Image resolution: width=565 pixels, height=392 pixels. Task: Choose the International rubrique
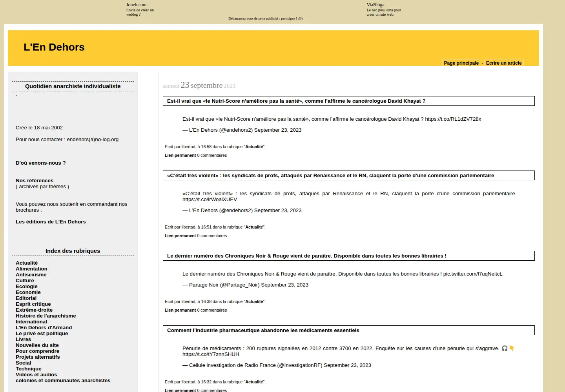[x=31, y=322]
